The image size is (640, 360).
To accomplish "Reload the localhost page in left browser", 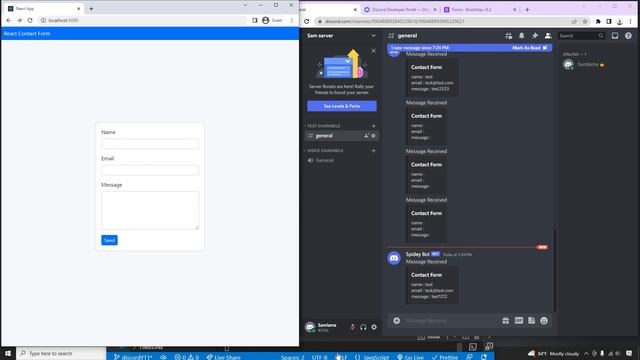I will pos(30,20).
